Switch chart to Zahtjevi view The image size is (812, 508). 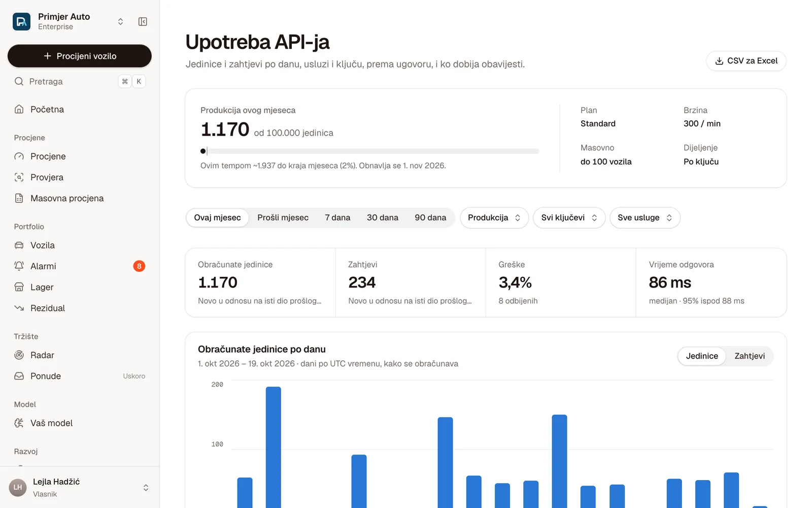point(750,356)
